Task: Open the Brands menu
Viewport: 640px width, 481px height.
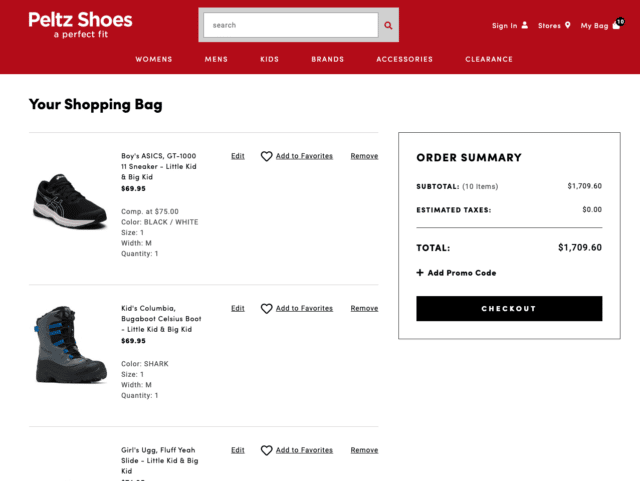Action: click(x=327, y=59)
